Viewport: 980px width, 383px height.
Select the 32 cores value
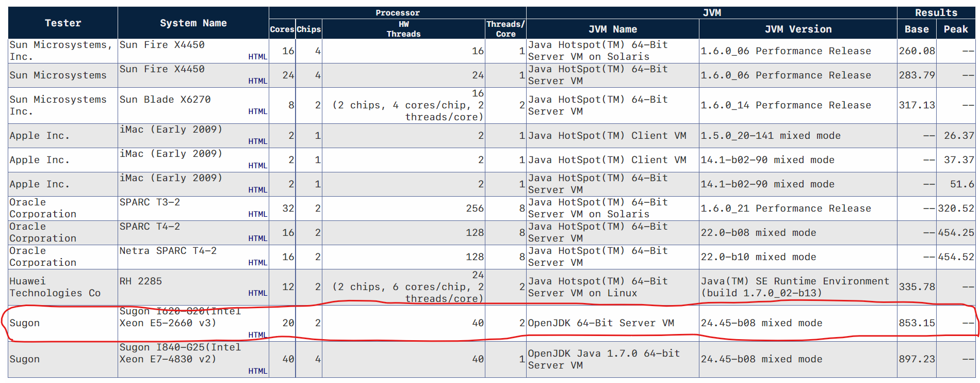pos(288,209)
